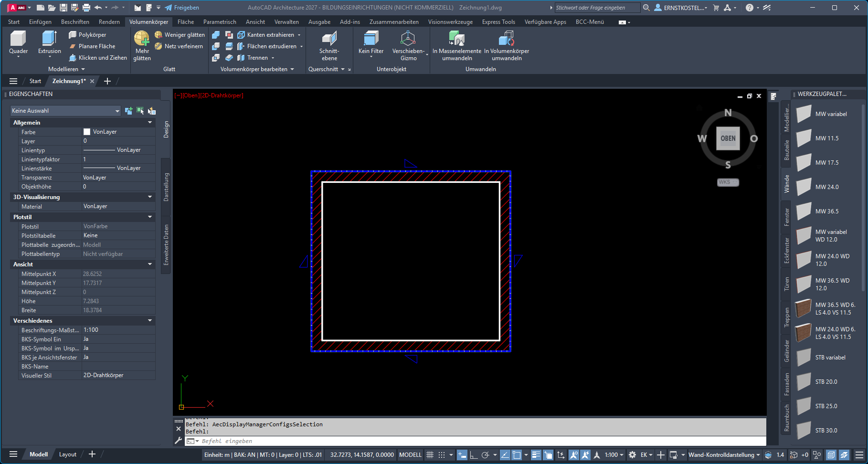868x464 pixels.
Task: Click OBEN face on the ViewCube
Action: 728,138
